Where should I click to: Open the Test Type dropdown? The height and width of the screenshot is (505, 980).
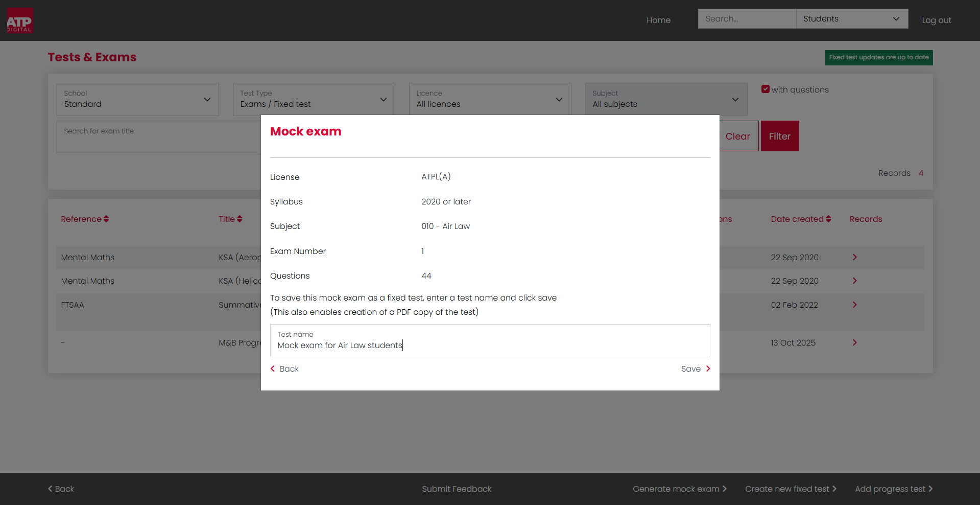(x=314, y=99)
